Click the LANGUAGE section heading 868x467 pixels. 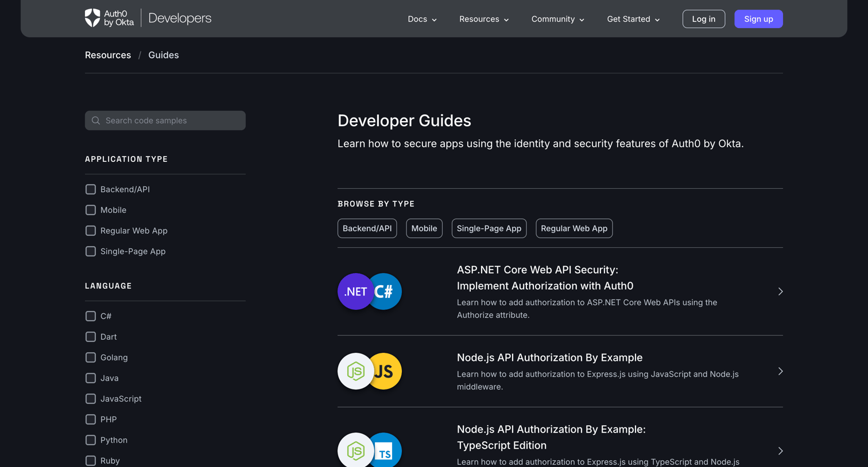[108, 286]
